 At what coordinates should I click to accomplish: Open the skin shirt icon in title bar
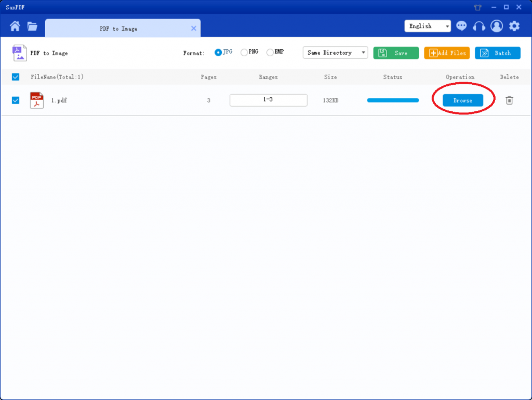[x=478, y=7]
